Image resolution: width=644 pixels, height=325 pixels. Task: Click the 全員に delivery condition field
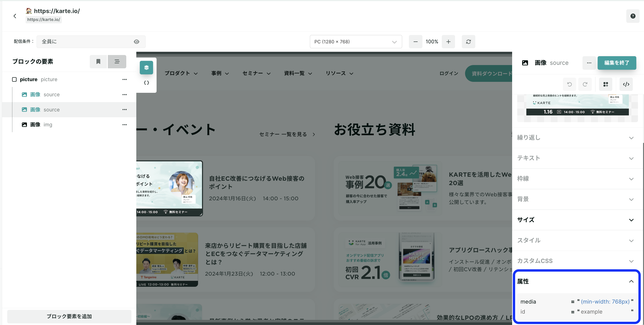coord(91,42)
